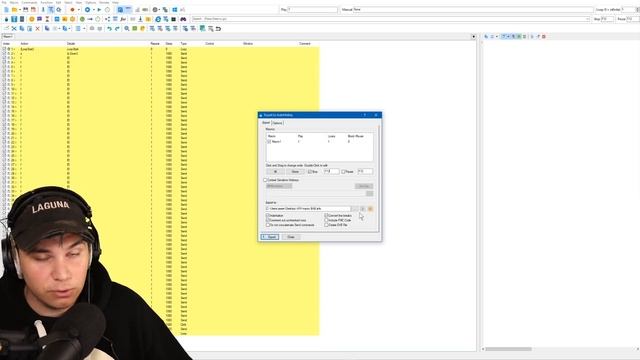This screenshot has width=640, height=360.
Task: Click horizontal scrollbar of preview pane
Action: pyautogui.click(x=509, y=349)
